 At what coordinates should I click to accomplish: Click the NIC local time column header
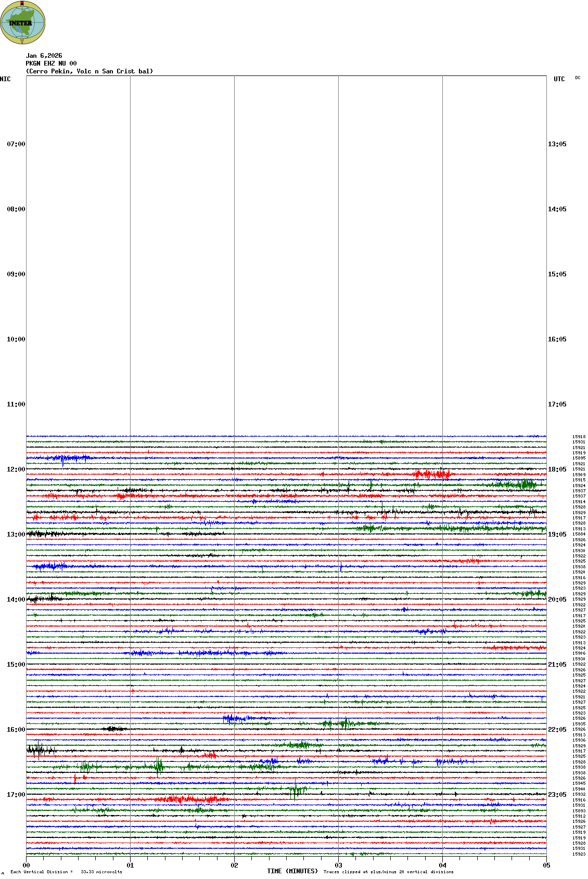pyautogui.click(x=5, y=79)
